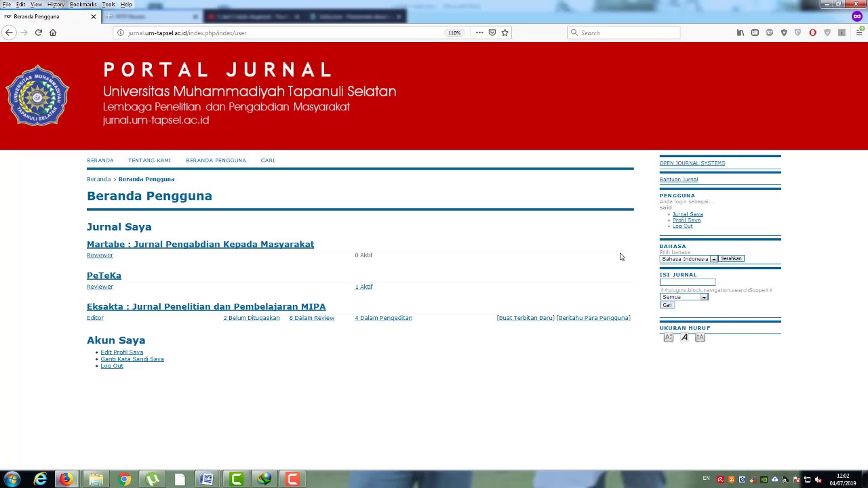Screen dimensions: 868x488
Task: Open 8 Dalam Review submissions
Action: (x=312, y=318)
